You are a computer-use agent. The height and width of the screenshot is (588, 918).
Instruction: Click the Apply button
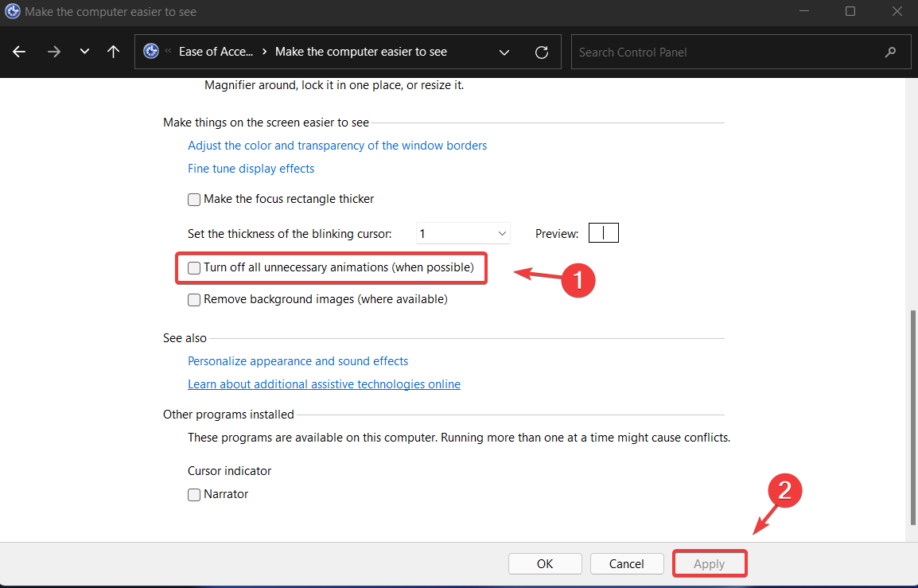point(709,563)
